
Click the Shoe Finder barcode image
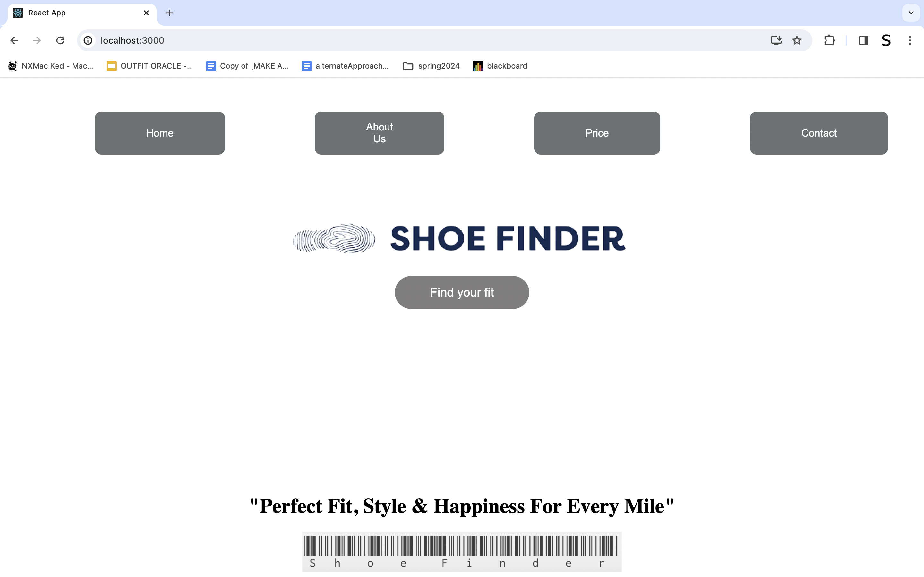[462, 551]
